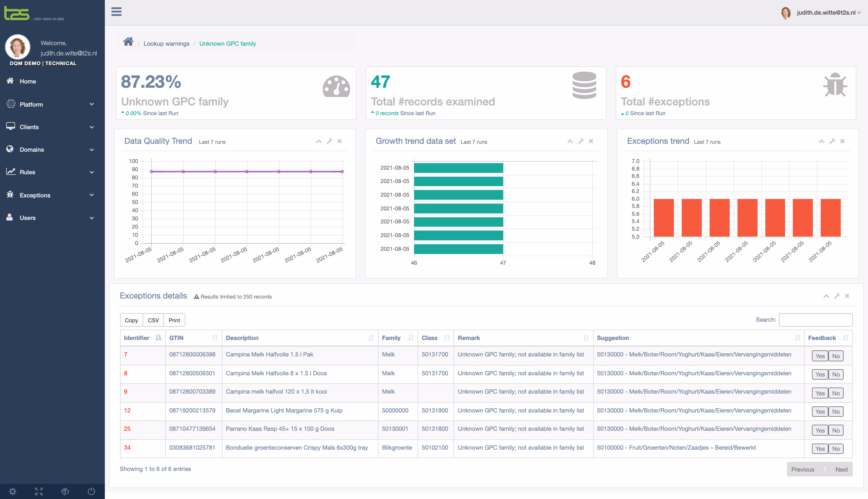Open Lookup warnings breadcrumb link
The height and width of the screenshot is (499, 868).
(x=166, y=44)
